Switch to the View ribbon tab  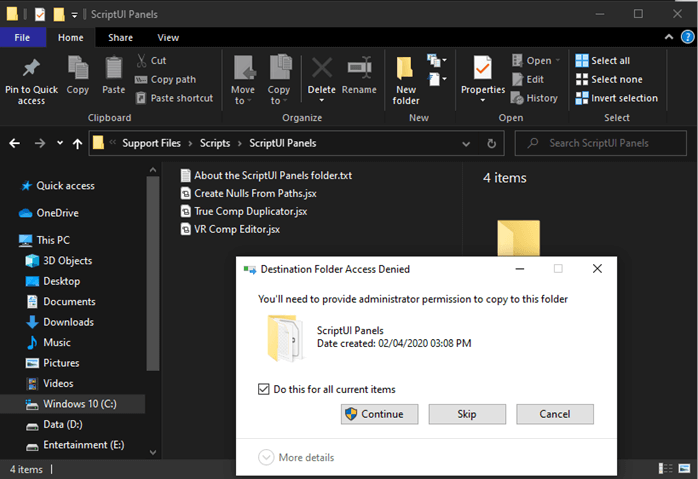[168, 37]
